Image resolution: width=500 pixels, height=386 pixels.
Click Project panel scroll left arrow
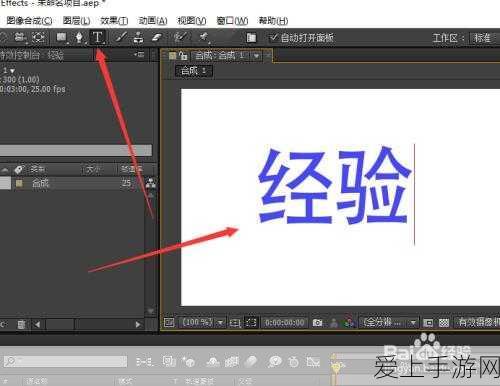[37, 324]
